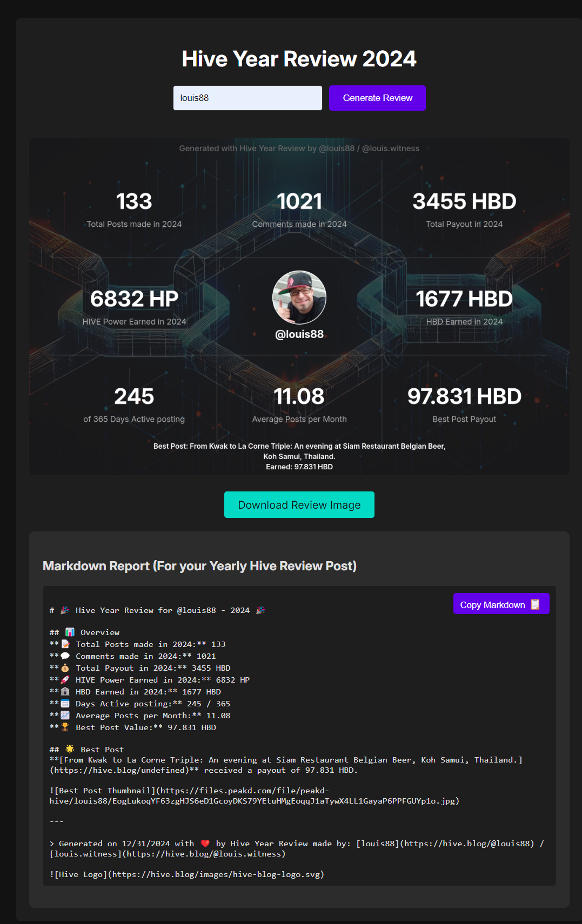
Task: Click the bank emoji before 'HBD Earned in 2024:'
Action: (65, 692)
